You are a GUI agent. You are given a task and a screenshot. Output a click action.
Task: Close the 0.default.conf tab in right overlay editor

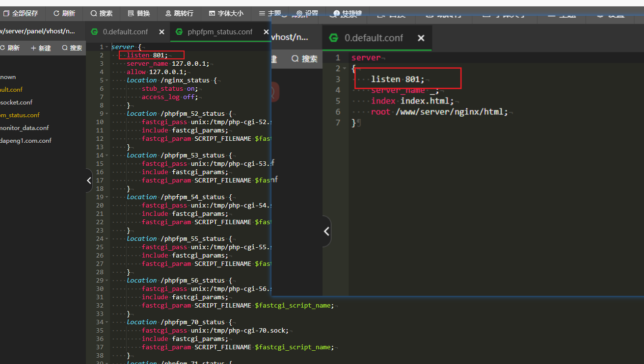(421, 38)
